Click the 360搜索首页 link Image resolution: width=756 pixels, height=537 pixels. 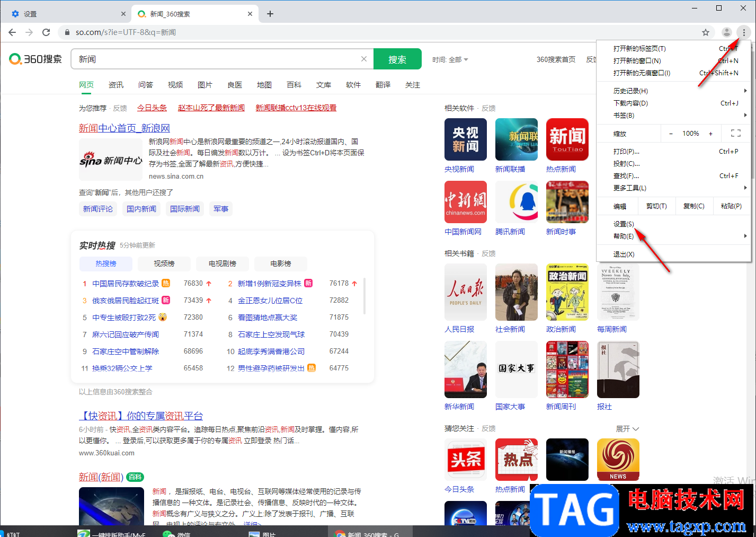tap(556, 59)
